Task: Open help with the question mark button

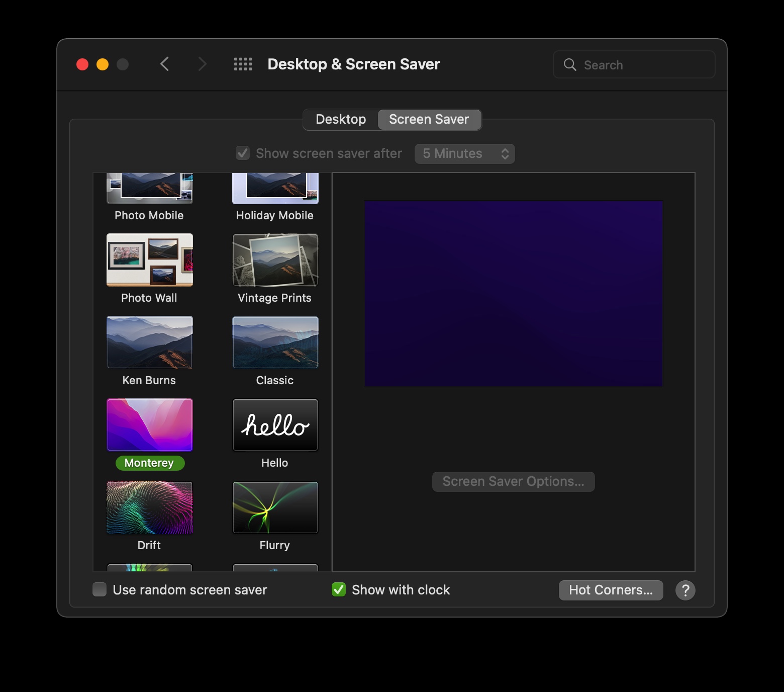Action: click(x=685, y=590)
